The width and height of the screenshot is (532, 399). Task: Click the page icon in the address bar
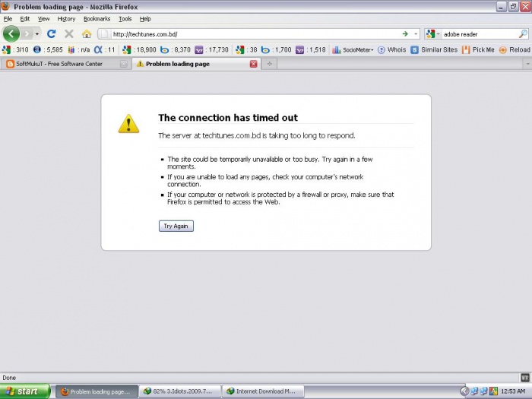(x=105, y=34)
